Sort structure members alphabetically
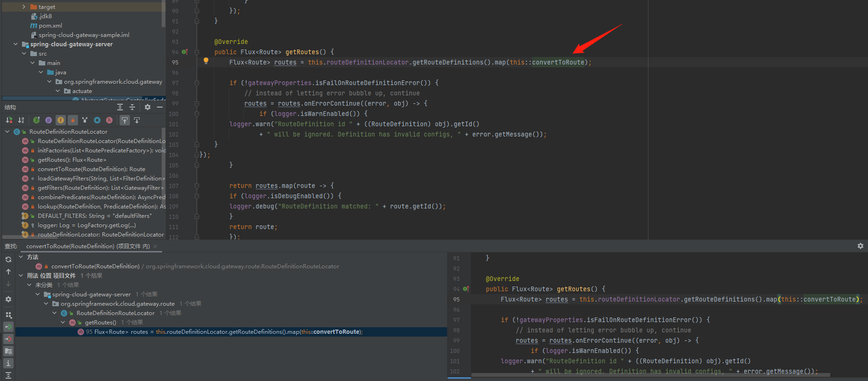Screen dimensions: 868x381 21,120
